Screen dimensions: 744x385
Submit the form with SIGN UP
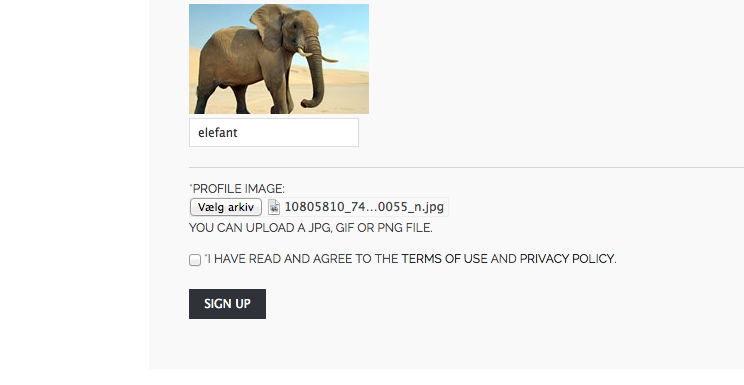tap(227, 304)
